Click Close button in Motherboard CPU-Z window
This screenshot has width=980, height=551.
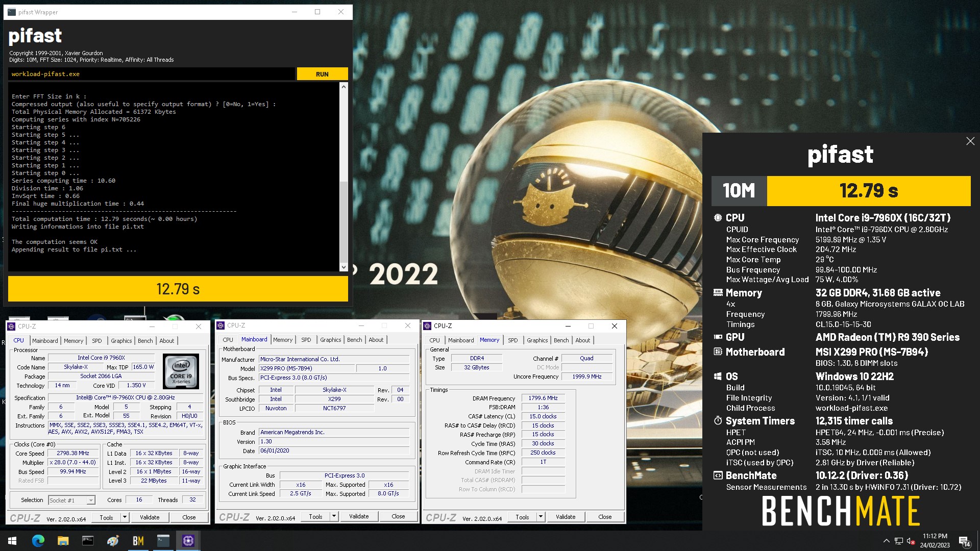point(398,517)
